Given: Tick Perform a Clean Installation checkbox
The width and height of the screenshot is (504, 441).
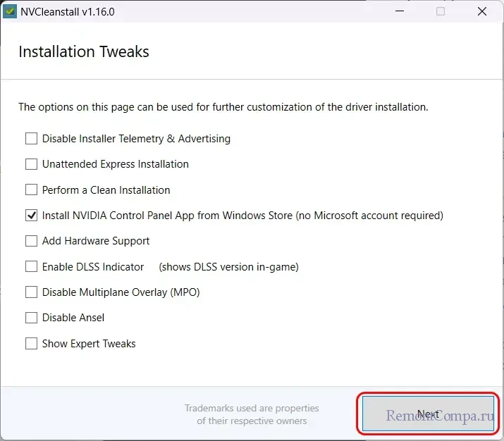Looking at the screenshot, I should click(31, 190).
